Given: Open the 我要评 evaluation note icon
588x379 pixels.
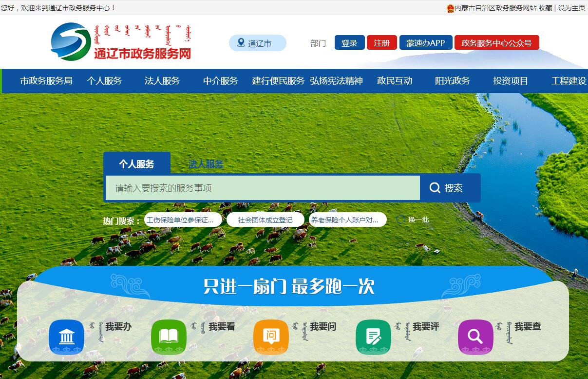Looking at the screenshot, I should (x=373, y=337).
